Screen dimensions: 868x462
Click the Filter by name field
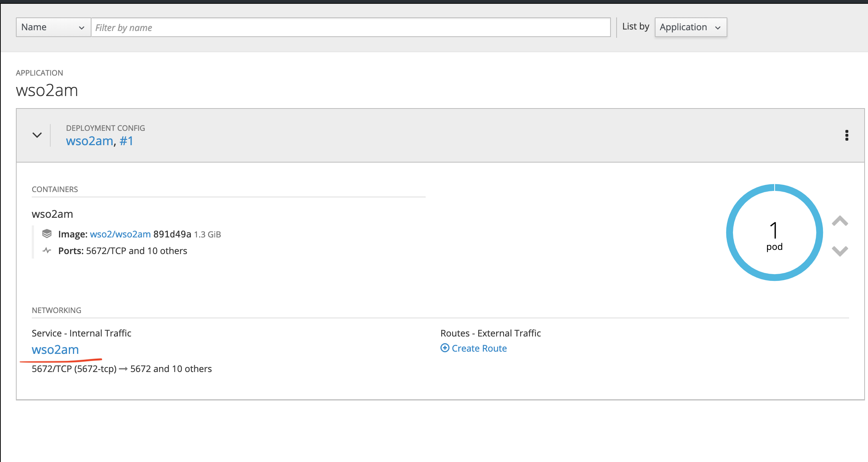[x=350, y=27]
